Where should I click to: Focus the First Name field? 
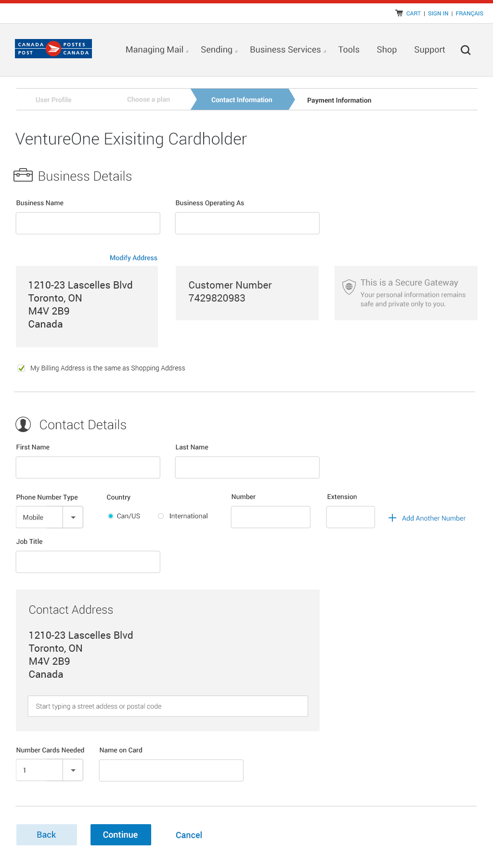click(x=88, y=467)
